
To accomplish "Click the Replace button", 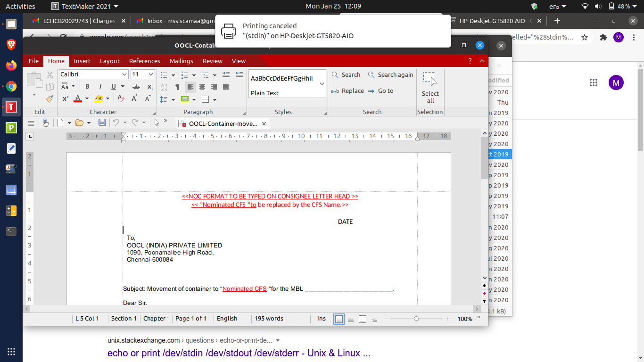I will [348, 91].
